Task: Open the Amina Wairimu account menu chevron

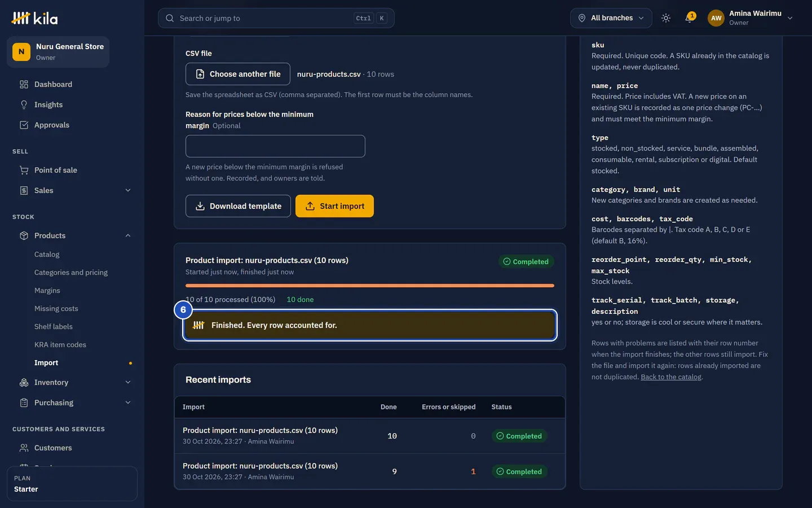Action: coord(790,18)
